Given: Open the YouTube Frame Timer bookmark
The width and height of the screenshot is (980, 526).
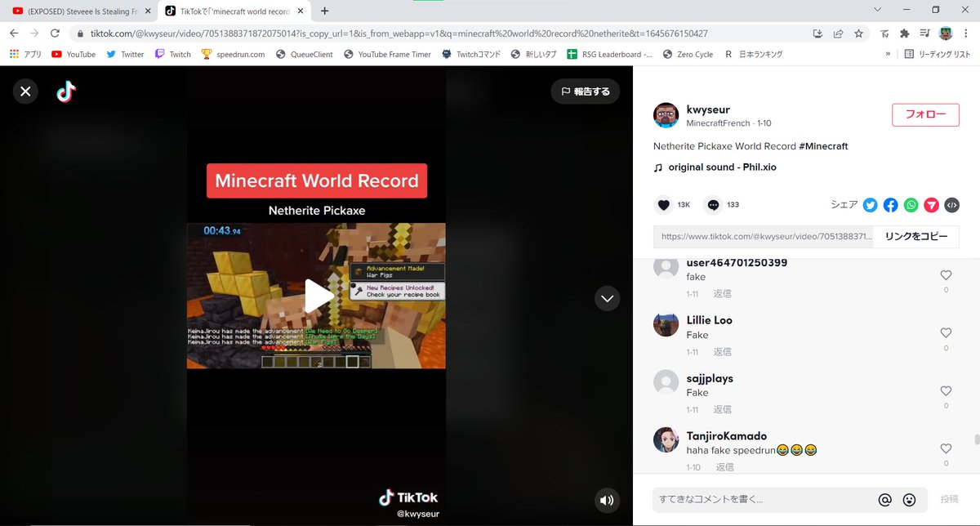Looking at the screenshot, I should click(x=387, y=54).
